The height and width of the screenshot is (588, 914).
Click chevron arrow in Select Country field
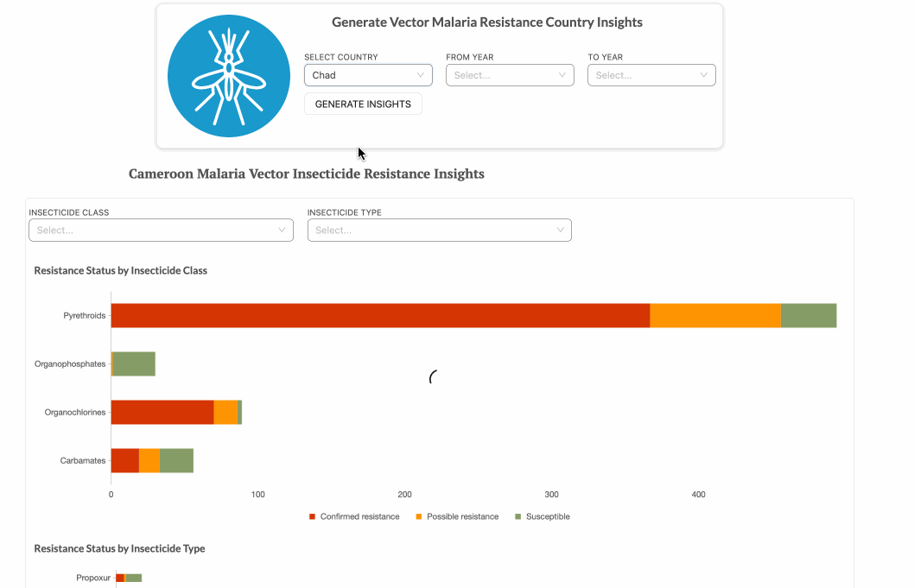421,75
